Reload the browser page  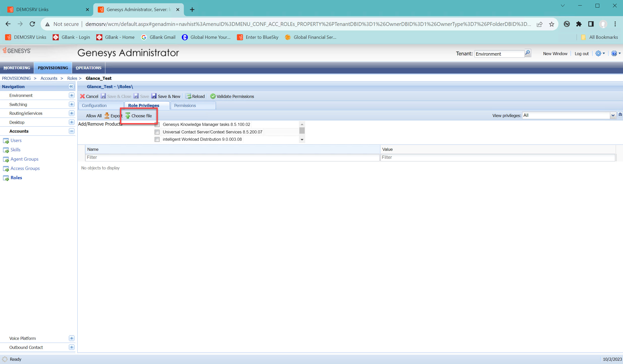pyautogui.click(x=32, y=24)
